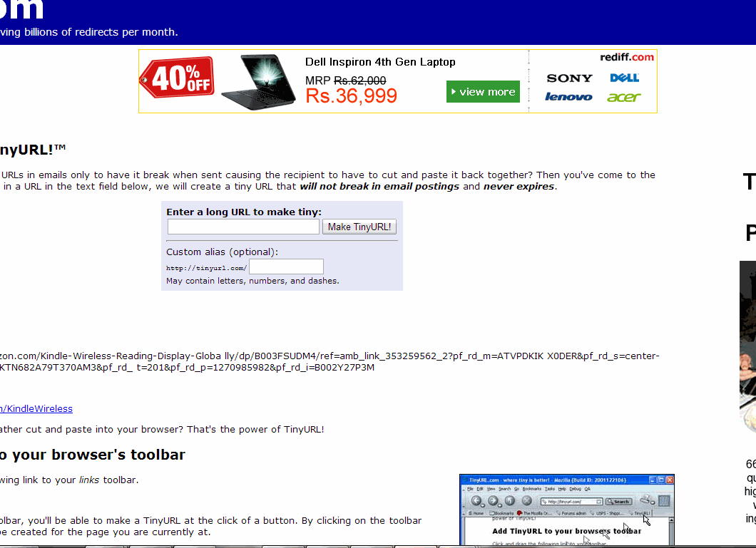Click the 'Custom alias (optional):' label

pyautogui.click(x=223, y=252)
